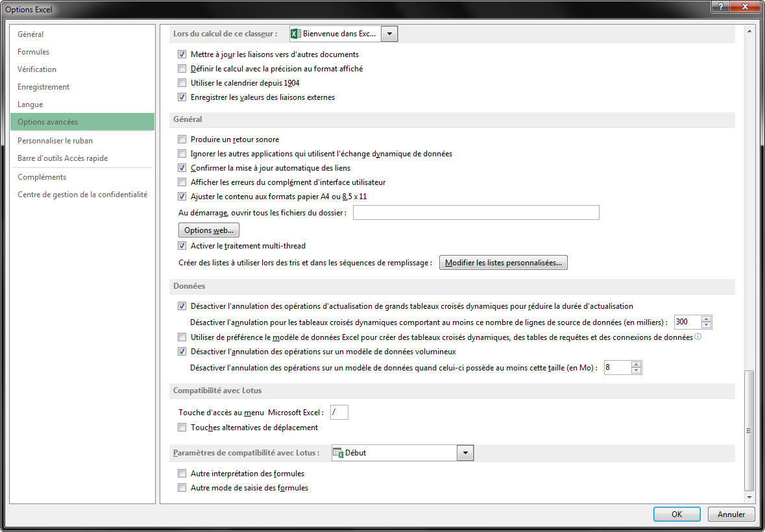The width and height of the screenshot is (765, 532).
Task: Toggle Activer le traitement multi-thread
Action: pos(182,246)
